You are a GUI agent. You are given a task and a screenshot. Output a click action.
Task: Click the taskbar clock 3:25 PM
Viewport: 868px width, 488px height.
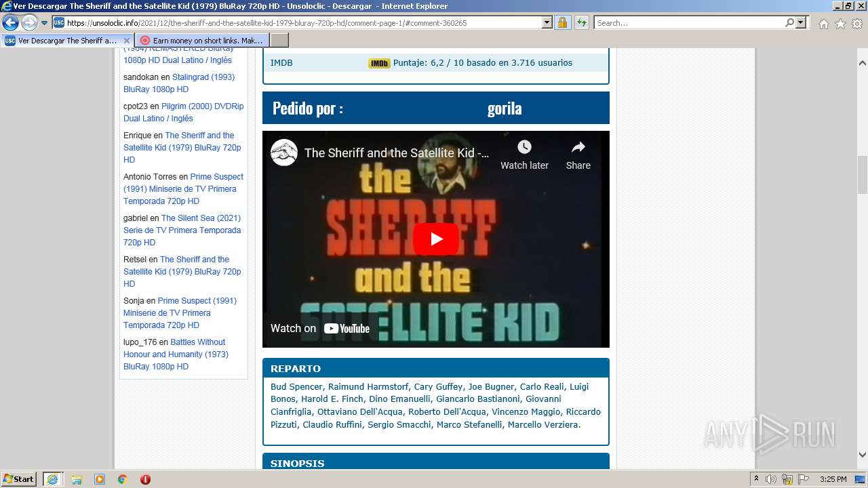tap(833, 479)
